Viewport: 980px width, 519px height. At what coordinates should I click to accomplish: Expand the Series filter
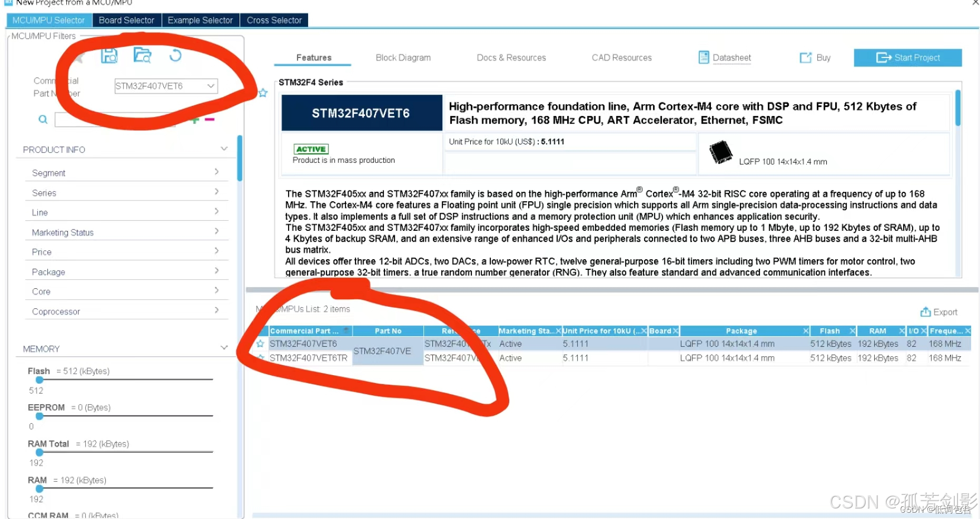(x=216, y=192)
